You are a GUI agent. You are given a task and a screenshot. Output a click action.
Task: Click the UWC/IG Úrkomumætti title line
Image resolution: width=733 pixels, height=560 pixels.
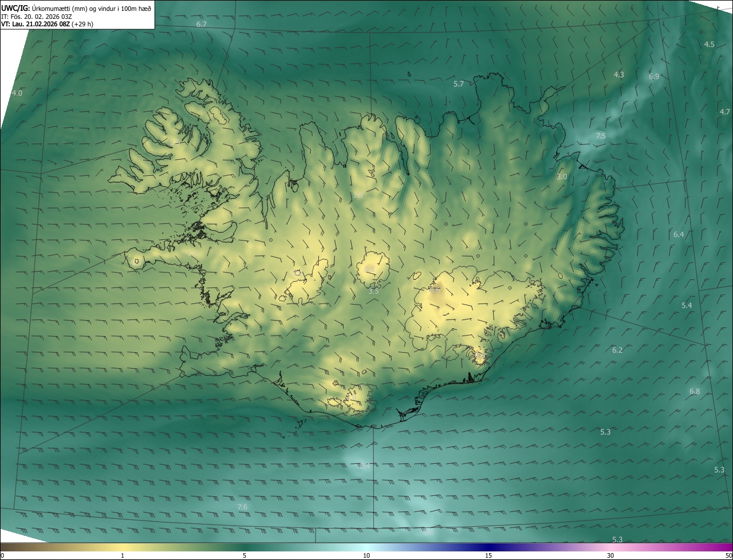pyautogui.click(x=77, y=8)
